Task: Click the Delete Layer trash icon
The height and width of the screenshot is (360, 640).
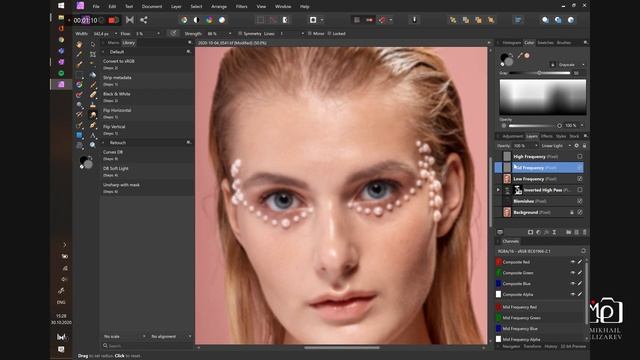Action: point(584,232)
